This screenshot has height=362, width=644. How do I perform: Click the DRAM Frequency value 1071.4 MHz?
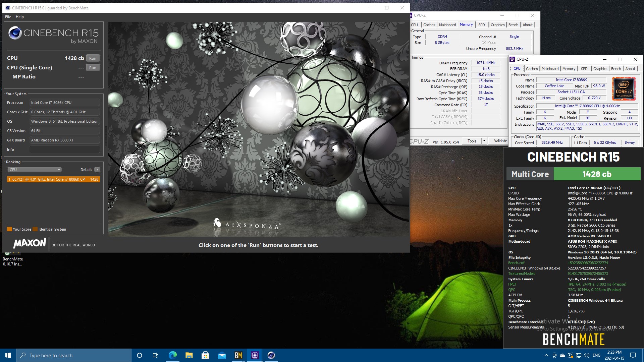pos(486,63)
